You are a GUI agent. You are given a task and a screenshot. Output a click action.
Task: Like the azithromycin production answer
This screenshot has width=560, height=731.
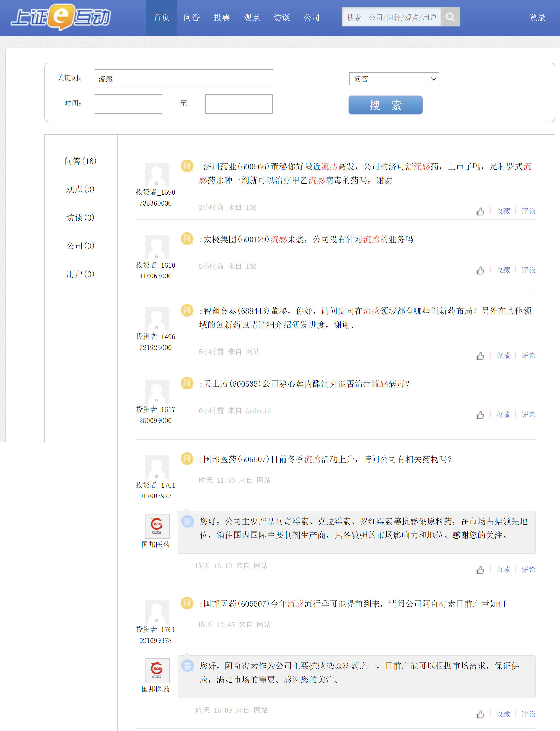click(x=480, y=714)
